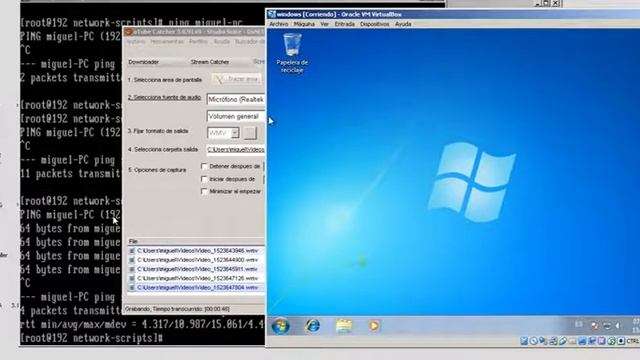
Task: Click the 'File' column header in the list
Action: click(133, 241)
